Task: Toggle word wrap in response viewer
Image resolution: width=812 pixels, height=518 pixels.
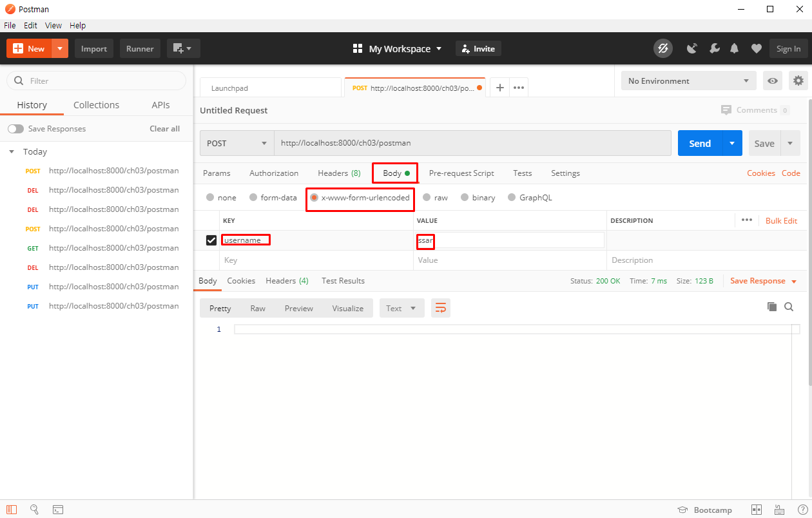Action: click(441, 308)
